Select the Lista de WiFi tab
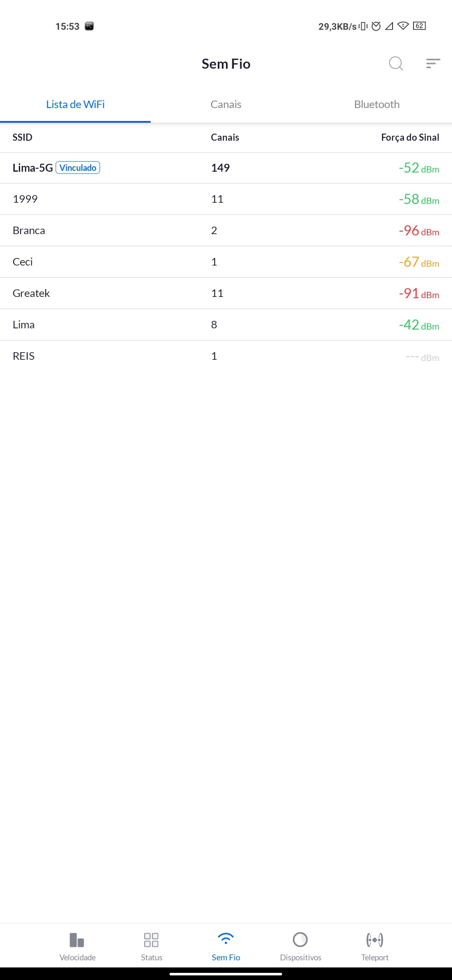Viewport: 452px width, 980px height. pyautogui.click(x=75, y=104)
